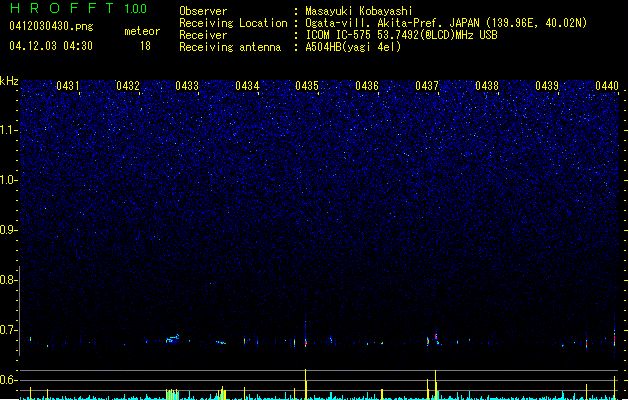Click the 0433 time marker
This screenshot has height=400, width=629.
click(187, 86)
